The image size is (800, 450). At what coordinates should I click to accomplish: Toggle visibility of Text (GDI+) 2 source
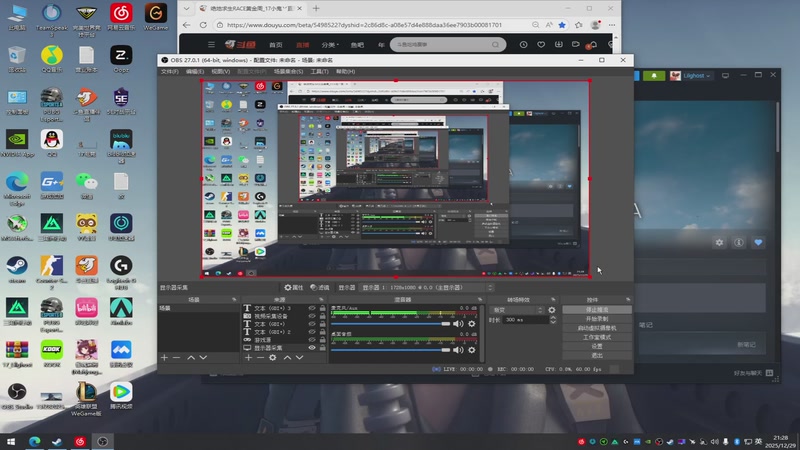click(312, 332)
